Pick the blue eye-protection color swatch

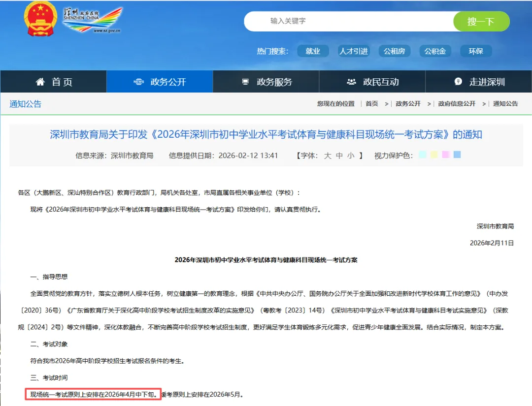coord(457,155)
